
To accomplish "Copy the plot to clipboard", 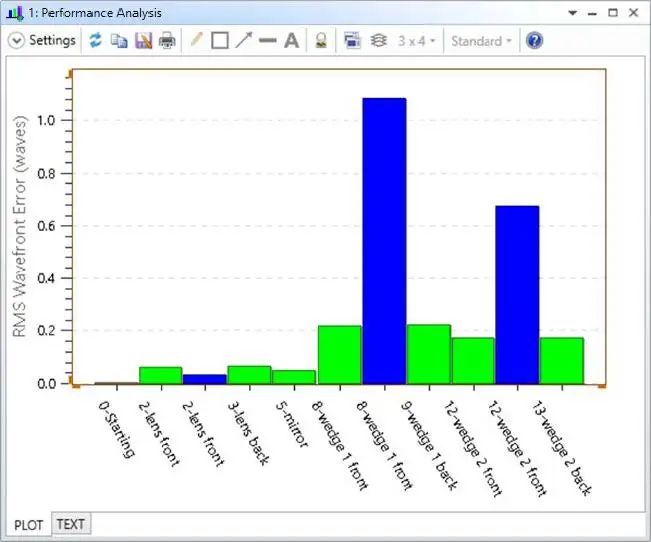I will 119,41.
